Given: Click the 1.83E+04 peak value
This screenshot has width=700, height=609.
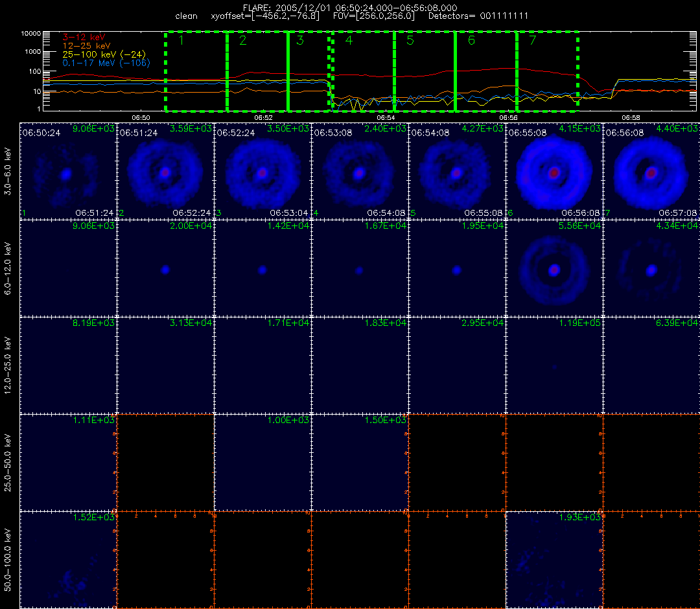Looking at the screenshot, I should pos(385,323).
